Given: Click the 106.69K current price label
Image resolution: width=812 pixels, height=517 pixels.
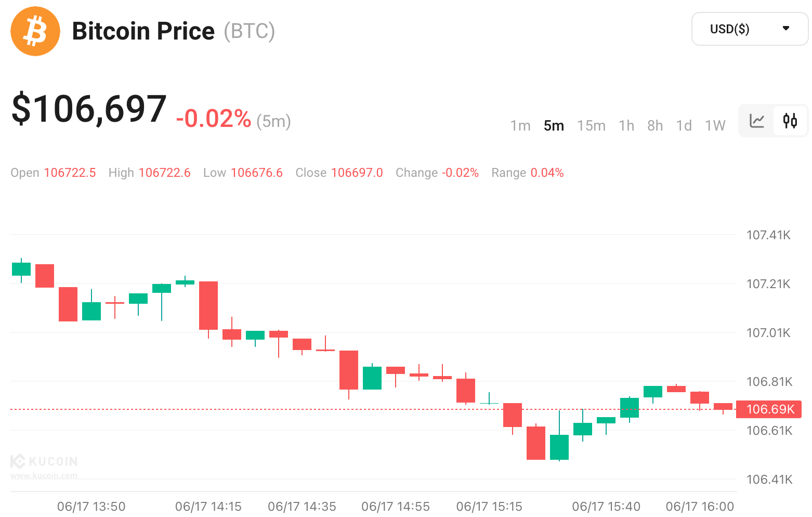Looking at the screenshot, I should click(769, 409).
